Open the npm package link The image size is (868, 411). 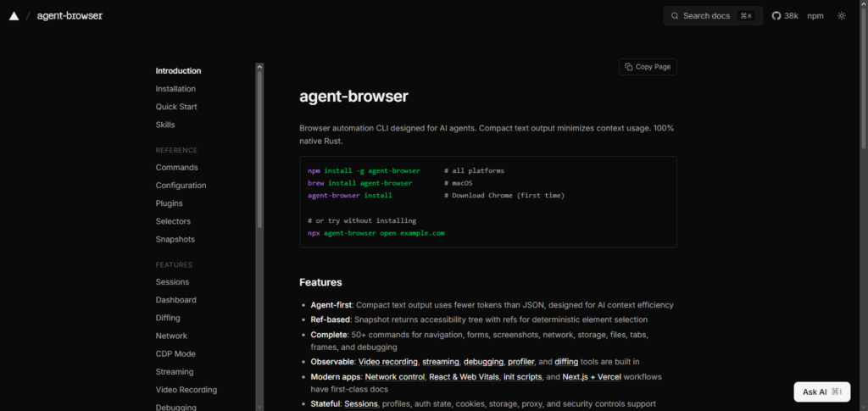(x=815, y=16)
